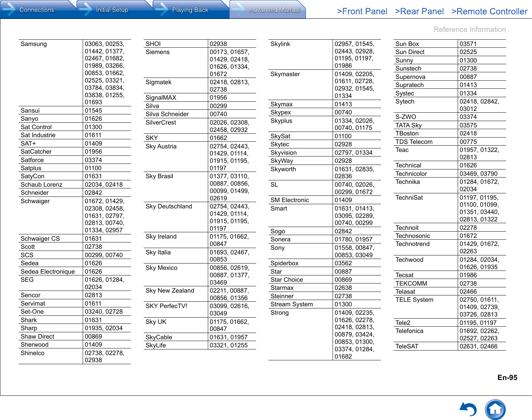Select the Sky Mexico entry
532x420 pixels.
[x=162, y=268]
